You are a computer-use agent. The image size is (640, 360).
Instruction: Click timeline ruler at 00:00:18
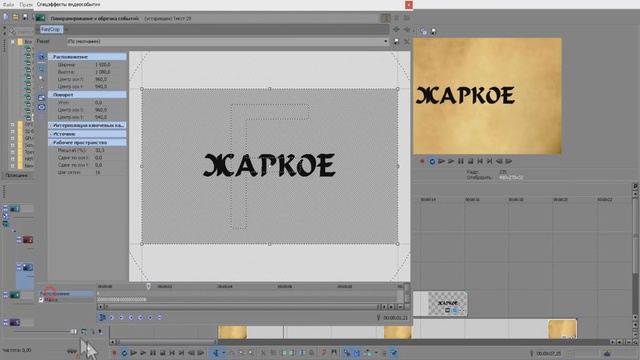point(516,200)
